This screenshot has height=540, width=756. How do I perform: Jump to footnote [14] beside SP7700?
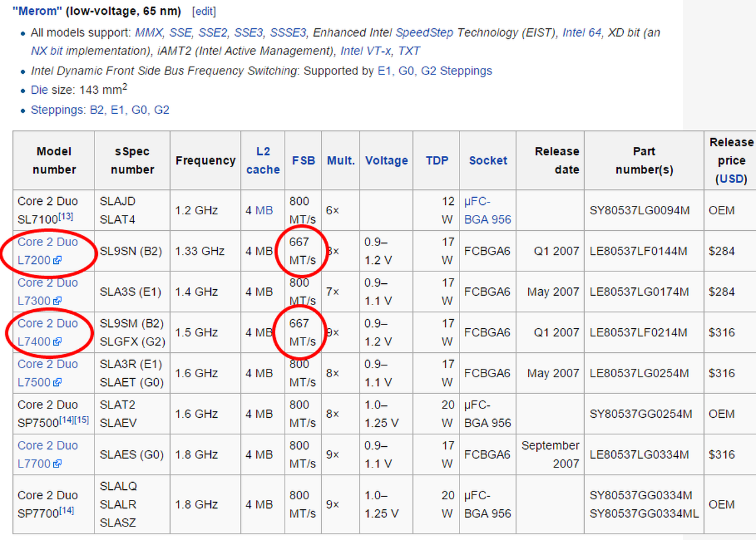66,510
